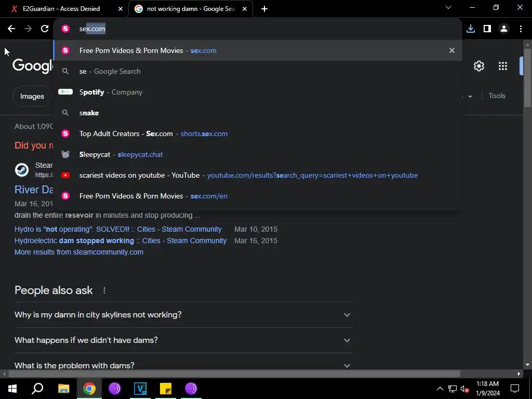Pick the 'snake' search suggestion
Image resolution: width=532 pixels, height=399 pixels.
point(258,113)
